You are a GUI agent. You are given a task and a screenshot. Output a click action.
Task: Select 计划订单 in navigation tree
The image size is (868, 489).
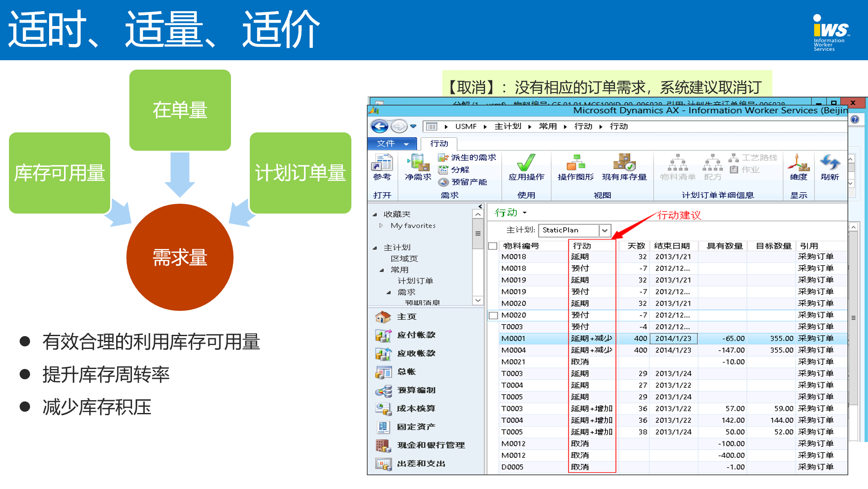415,281
